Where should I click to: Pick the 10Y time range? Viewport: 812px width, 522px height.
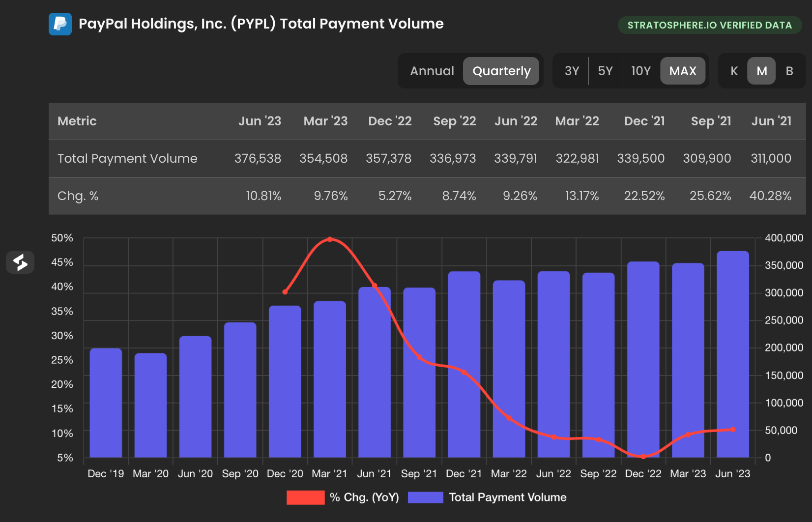640,71
